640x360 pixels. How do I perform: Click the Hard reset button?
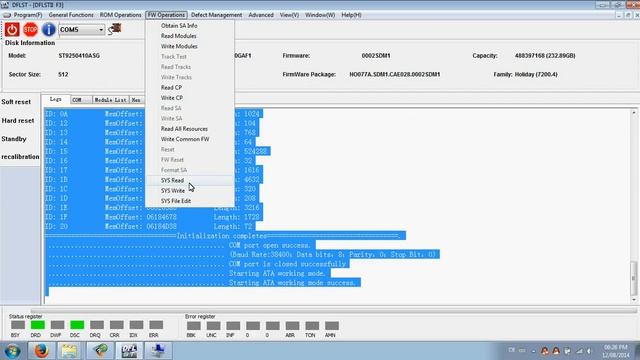[18, 121]
